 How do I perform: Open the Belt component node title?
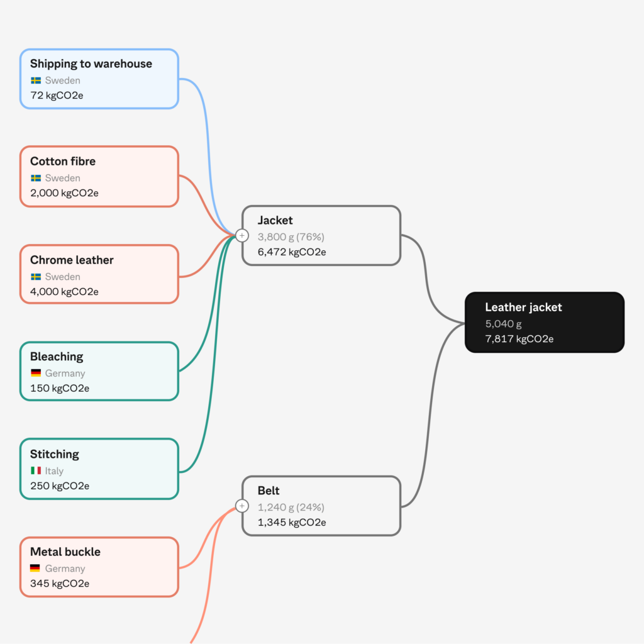(x=269, y=491)
